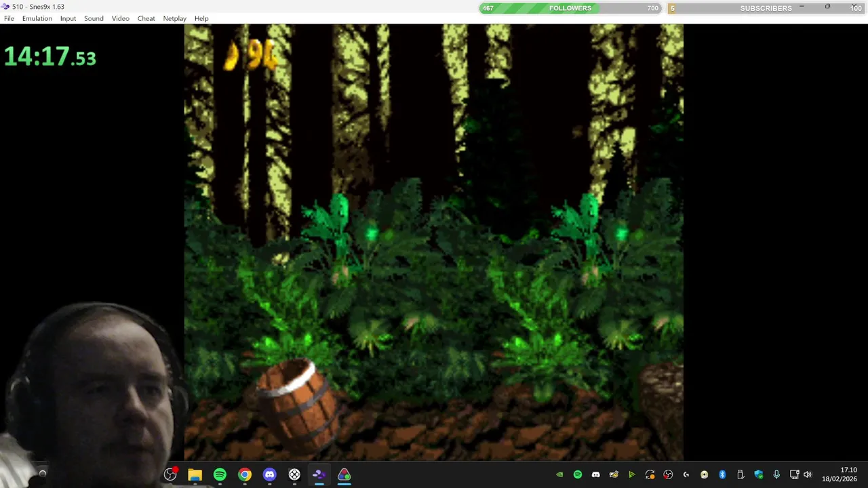Click the Followers goal progress bar
Viewport: 868px width, 488px height.
(570, 8)
